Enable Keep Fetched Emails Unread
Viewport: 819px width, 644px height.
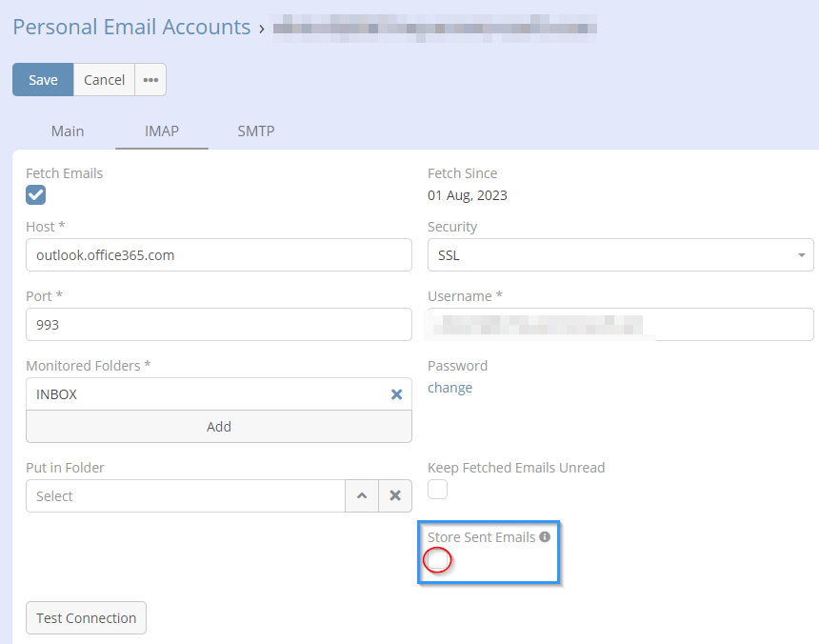coord(437,490)
